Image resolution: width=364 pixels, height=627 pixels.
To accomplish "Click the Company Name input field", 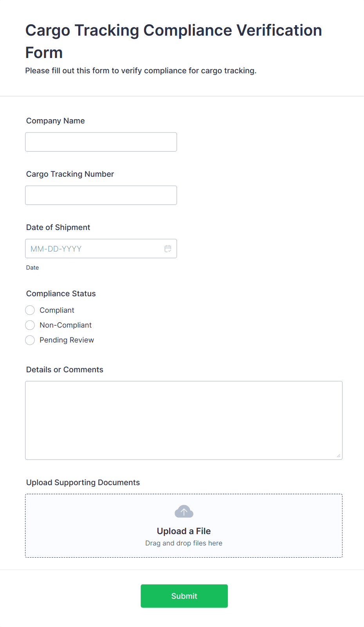I will click(101, 142).
